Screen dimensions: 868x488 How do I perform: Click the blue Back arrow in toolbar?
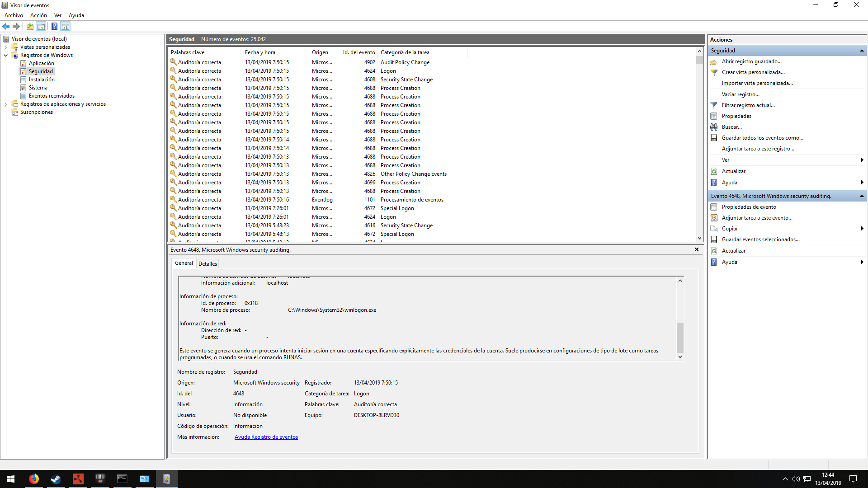coord(6,26)
